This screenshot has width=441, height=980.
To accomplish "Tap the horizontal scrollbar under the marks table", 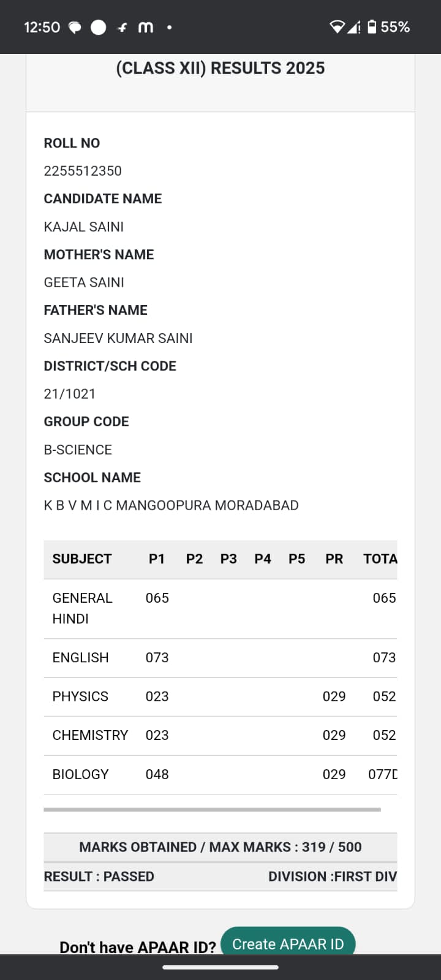I will pyautogui.click(x=213, y=809).
